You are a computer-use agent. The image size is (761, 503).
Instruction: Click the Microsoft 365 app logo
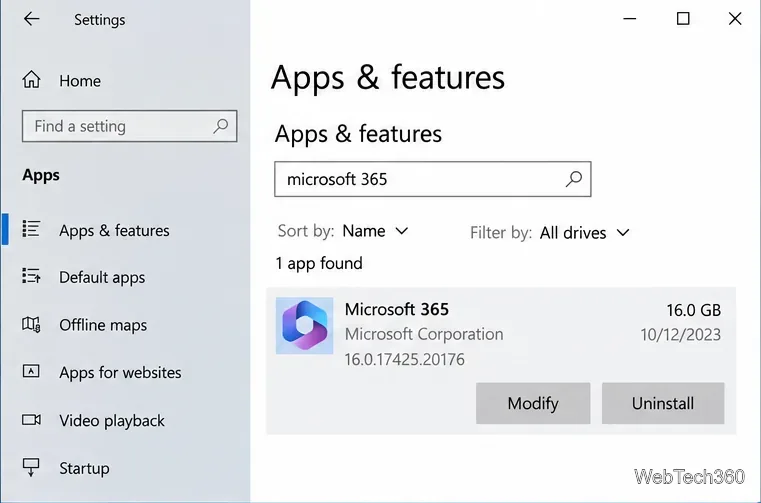click(x=304, y=326)
